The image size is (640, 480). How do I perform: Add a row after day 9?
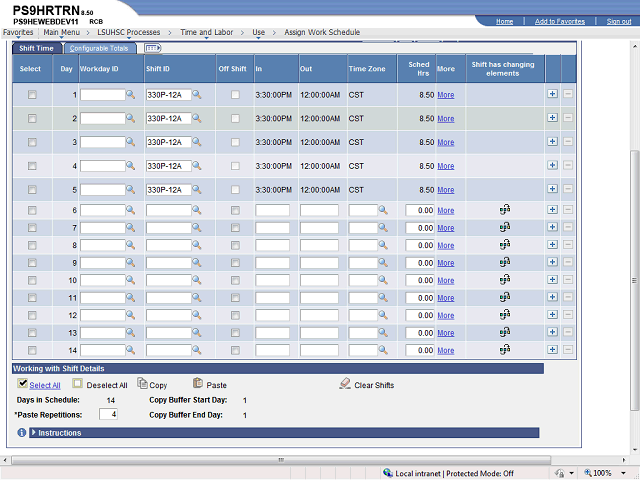click(x=552, y=262)
